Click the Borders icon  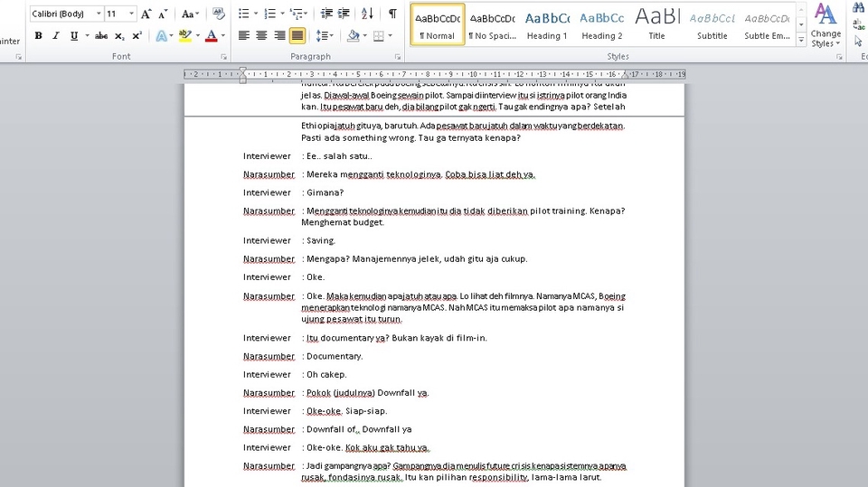click(x=379, y=36)
